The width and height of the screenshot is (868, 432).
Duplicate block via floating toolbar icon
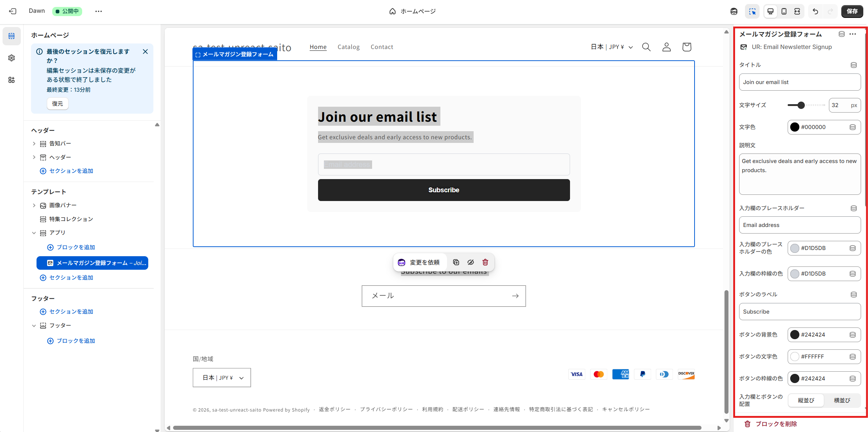tap(456, 262)
